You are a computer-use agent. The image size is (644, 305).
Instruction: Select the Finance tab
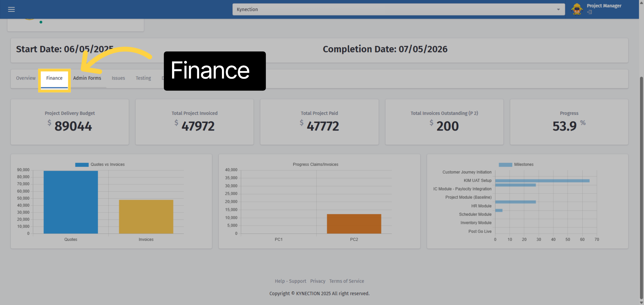click(x=54, y=78)
